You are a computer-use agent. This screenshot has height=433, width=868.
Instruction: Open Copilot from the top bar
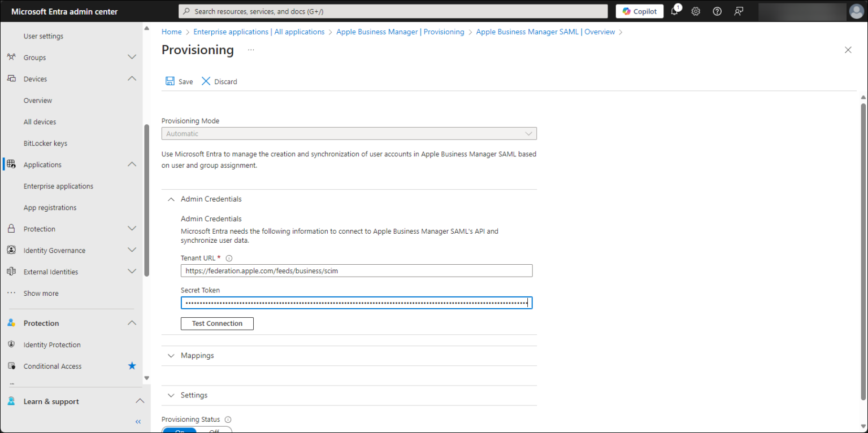(639, 11)
